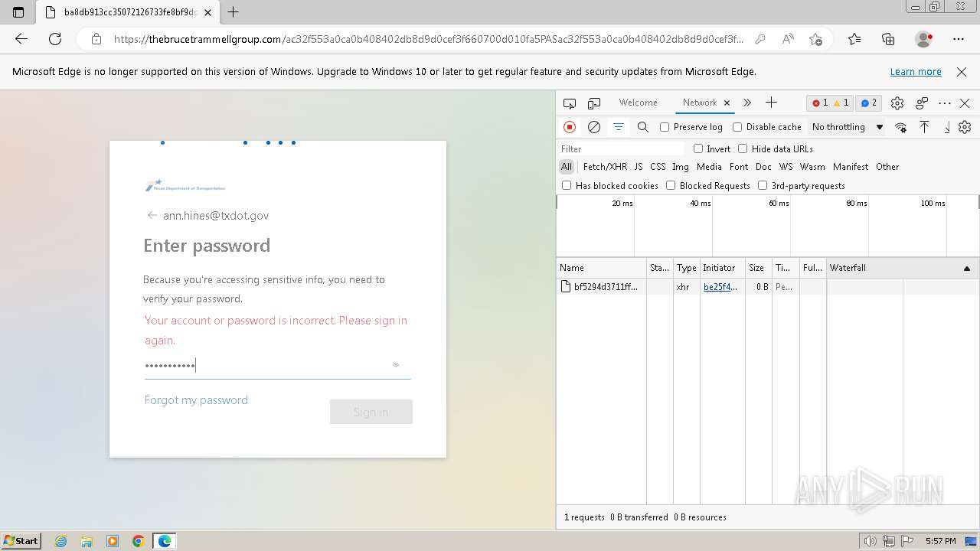Click Forgot my password link

(x=196, y=400)
